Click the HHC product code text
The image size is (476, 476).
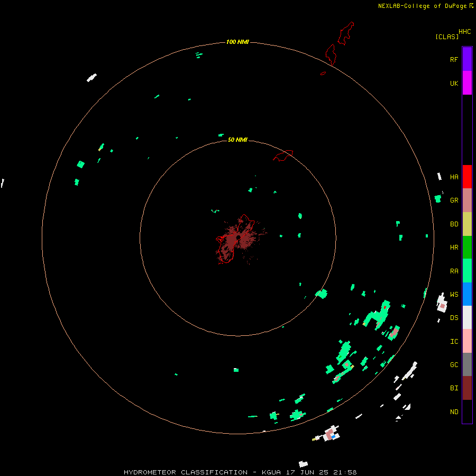(465, 32)
